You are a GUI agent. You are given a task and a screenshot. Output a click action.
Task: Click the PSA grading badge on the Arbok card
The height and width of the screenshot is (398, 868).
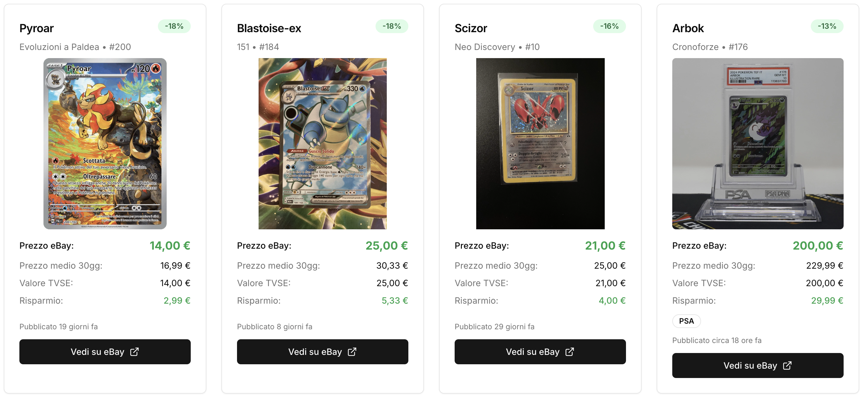tap(686, 321)
